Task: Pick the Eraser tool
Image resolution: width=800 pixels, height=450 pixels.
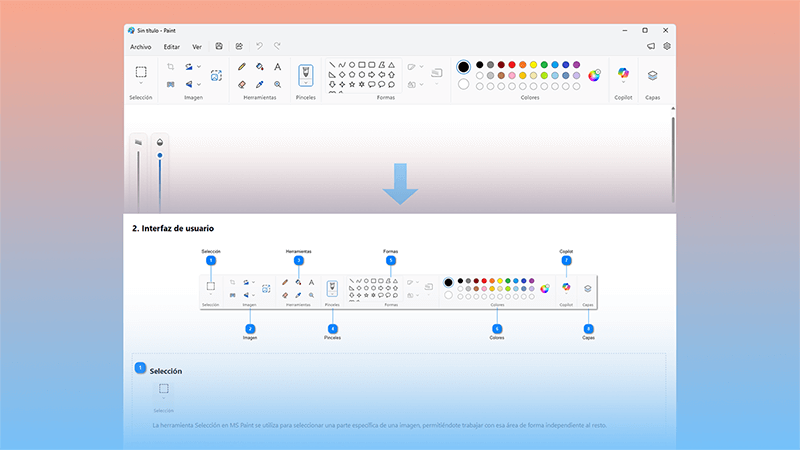Action: (242, 85)
